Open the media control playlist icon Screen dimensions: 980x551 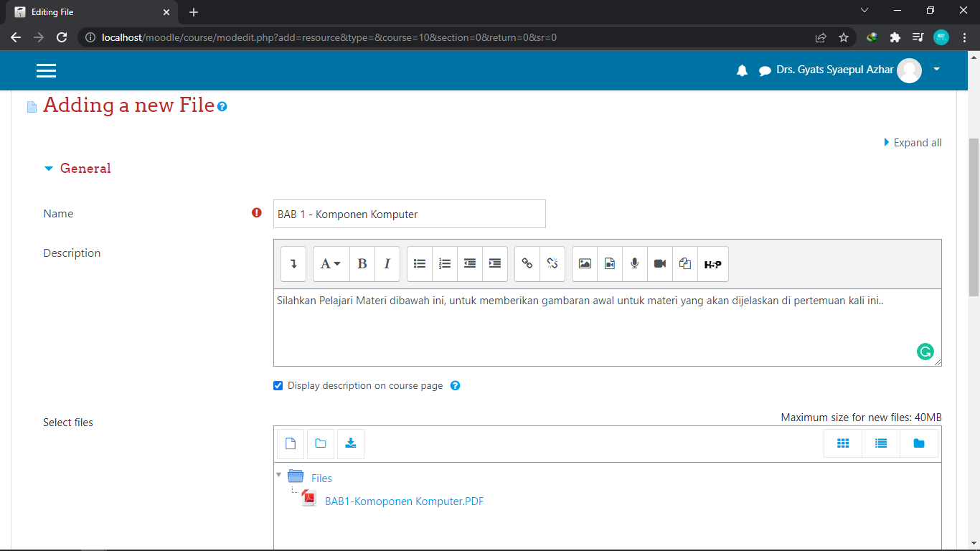pyautogui.click(x=918, y=37)
